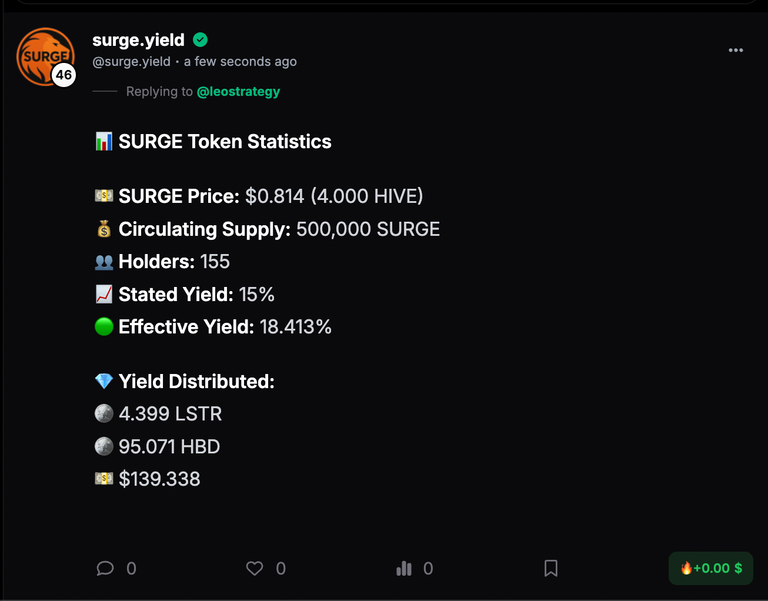Click the fire +0.00 $ rewards button
This screenshot has height=601, width=768.
(711, 568)
